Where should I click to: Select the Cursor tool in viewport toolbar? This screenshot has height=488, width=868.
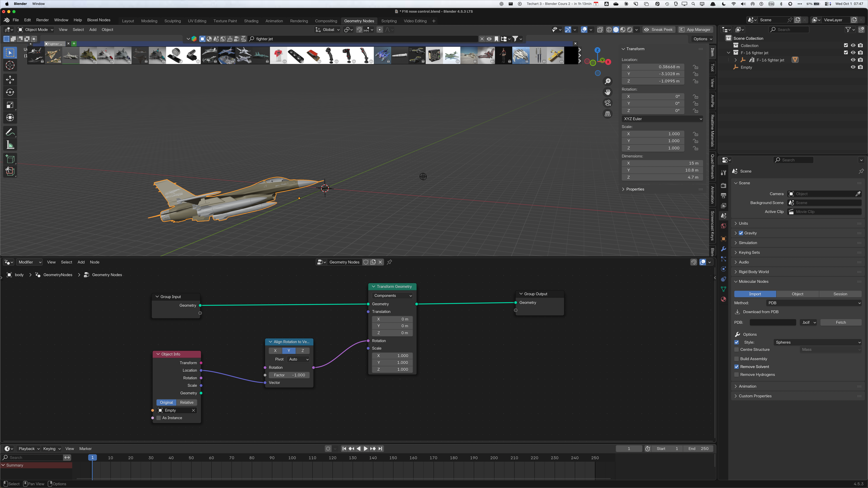[10, 65]
